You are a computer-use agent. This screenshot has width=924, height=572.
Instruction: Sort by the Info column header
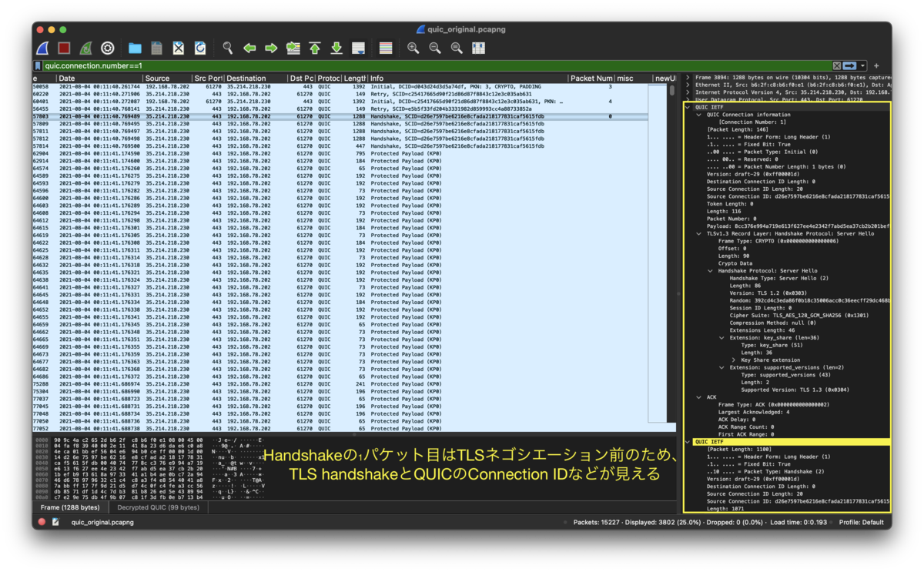tap(467, 79)
